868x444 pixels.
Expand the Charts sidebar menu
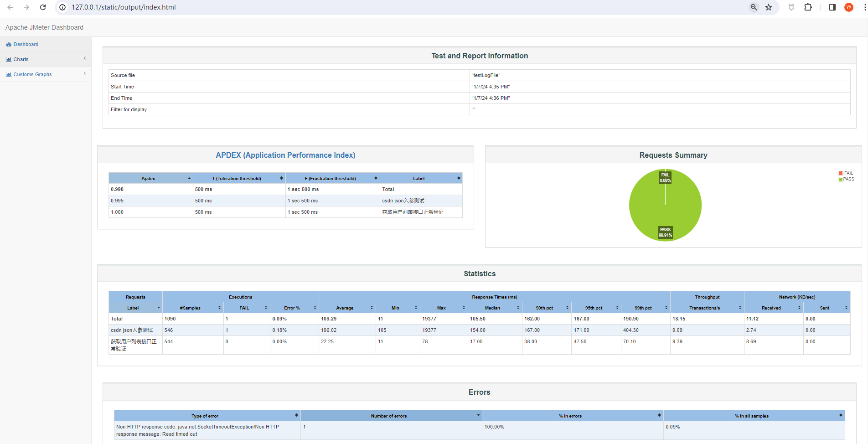pos(21,59)
